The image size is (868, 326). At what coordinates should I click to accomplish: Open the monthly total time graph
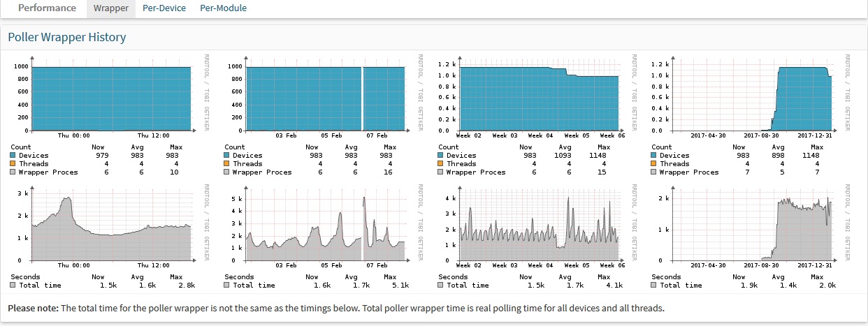(x=537, y=237)
